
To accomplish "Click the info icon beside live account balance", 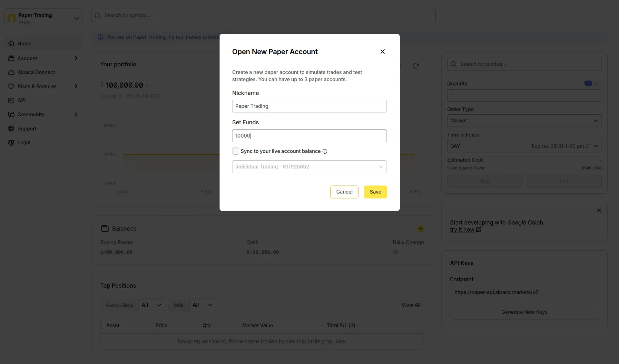I will click(x=325, y=151).
